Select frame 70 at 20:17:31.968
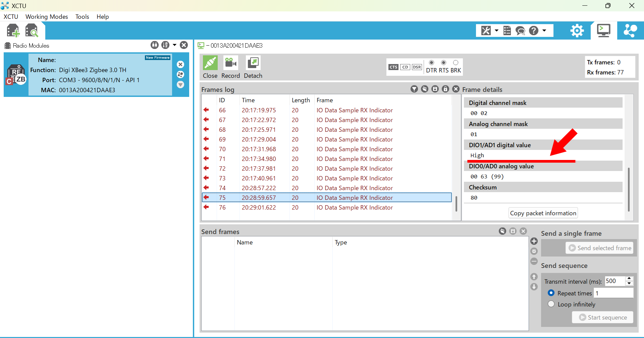This screenshot has width=644, height=338. [x=327, y=149]
